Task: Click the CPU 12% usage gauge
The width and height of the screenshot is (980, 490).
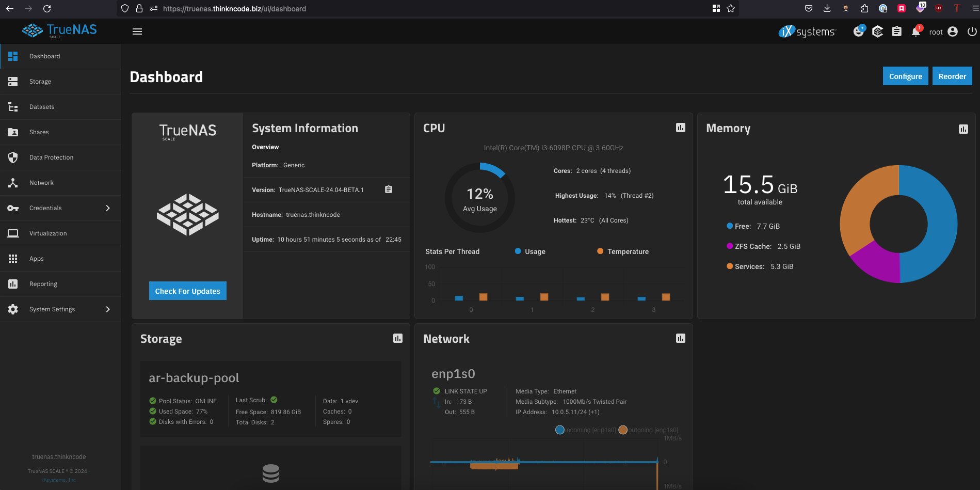Action: point(480,198)
